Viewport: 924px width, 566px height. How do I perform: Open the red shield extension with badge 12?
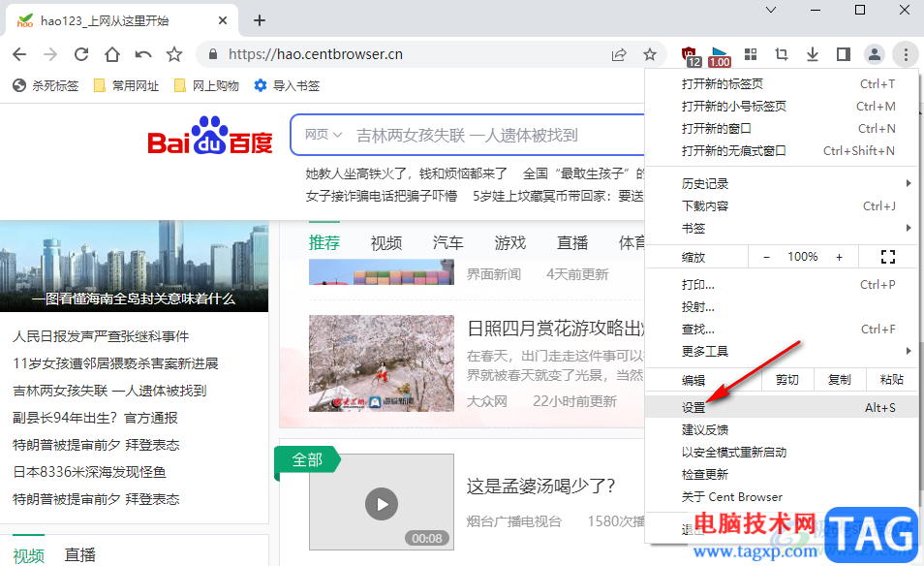pos(690,56)
